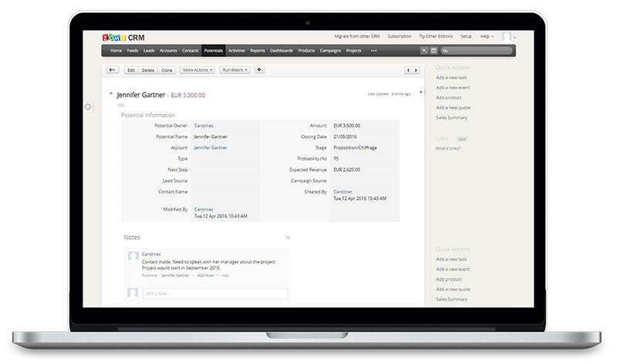This screenshot has height=364, width=617.
Task: Click the Zoho CRM logo
Action: pyautogui.click(x=123, y=36)
